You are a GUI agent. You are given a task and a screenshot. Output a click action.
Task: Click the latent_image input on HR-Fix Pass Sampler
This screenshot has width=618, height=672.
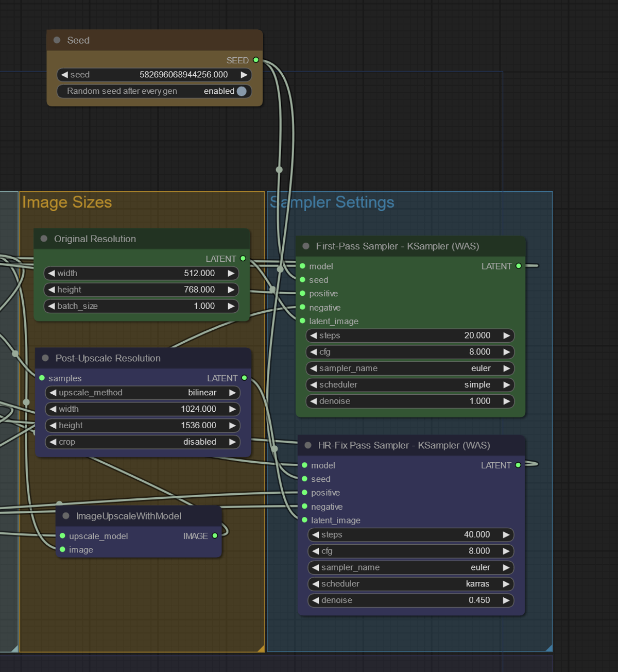(303, 520)
